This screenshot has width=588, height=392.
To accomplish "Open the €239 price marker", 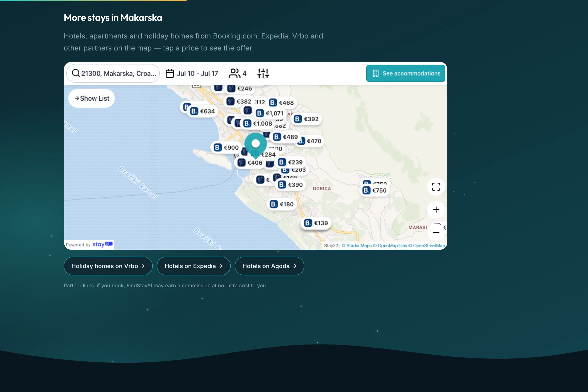I will (290, 162).
